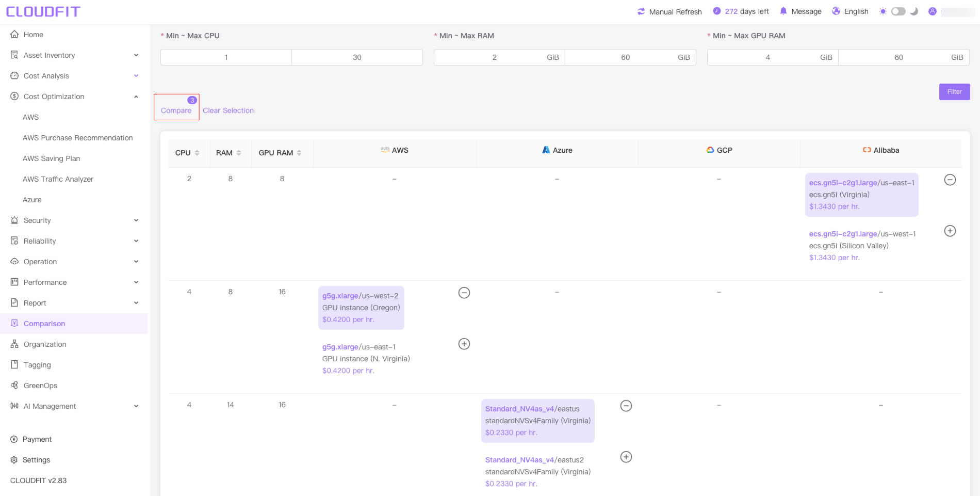
Task: Click the purple Filter button
Action: (x=954, y=92)
